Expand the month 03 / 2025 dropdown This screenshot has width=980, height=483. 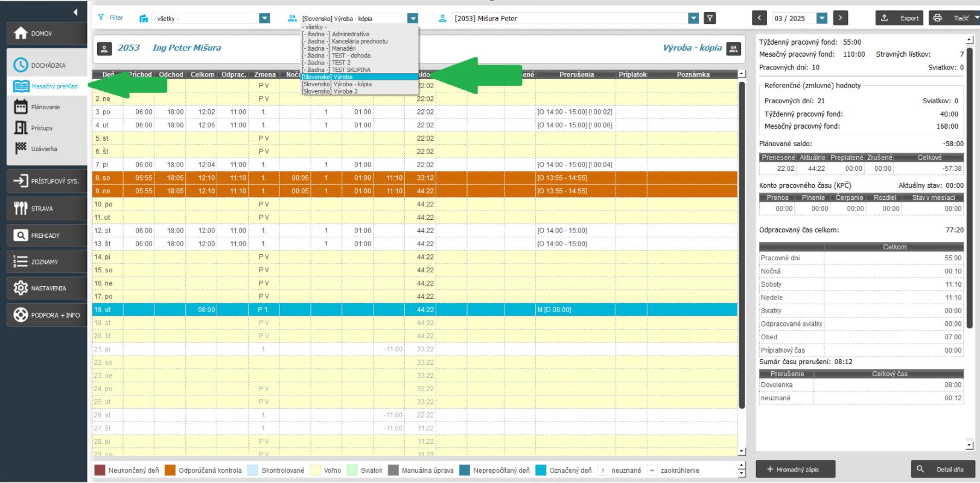point(821,19)
